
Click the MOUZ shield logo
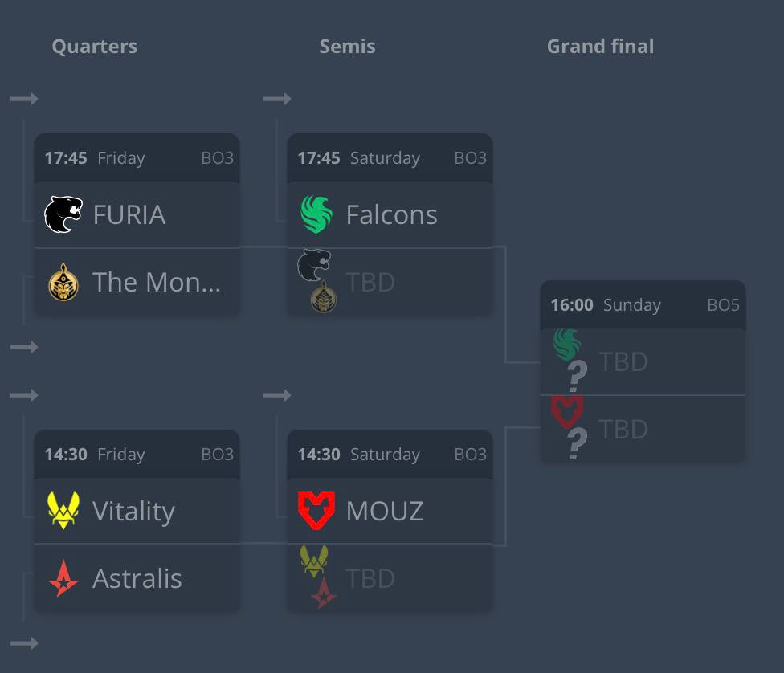316,511
